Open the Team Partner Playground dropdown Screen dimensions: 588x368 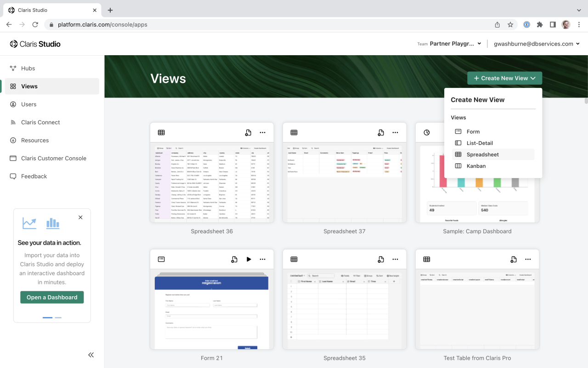[x=449, y=44]
